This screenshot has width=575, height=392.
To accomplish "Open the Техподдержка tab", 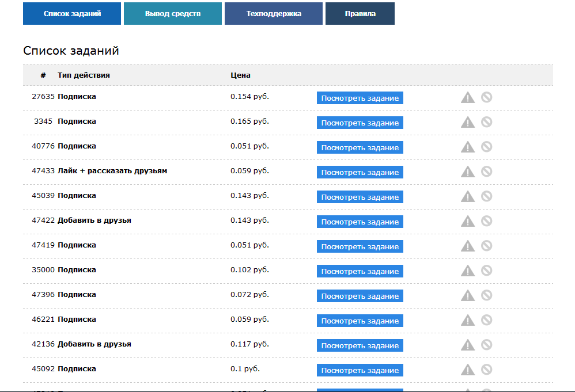I will point(274,14).
